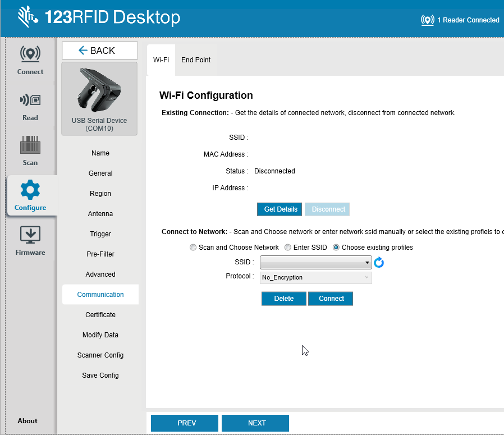Go to previous page with PREV
Screen dimensions: 504x435
pos(185,423)
